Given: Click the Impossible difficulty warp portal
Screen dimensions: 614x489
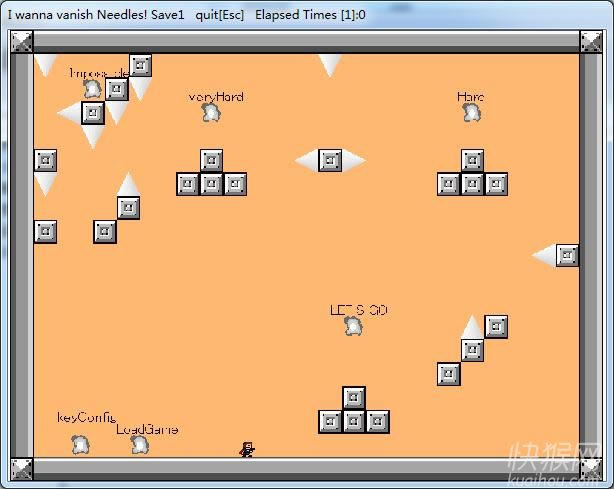Looking at the screenshot, I should pyautogui.click(x=92, y=88).
